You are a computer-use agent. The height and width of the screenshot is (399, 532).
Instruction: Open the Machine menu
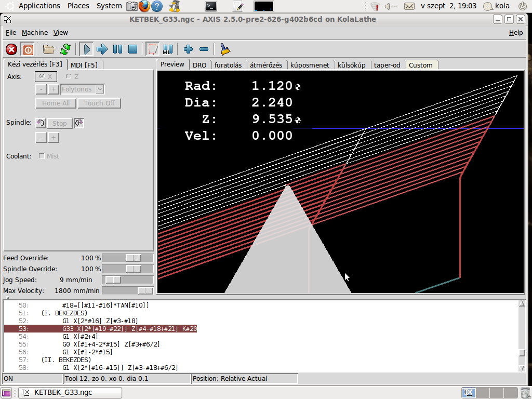(x=34, y=32)
